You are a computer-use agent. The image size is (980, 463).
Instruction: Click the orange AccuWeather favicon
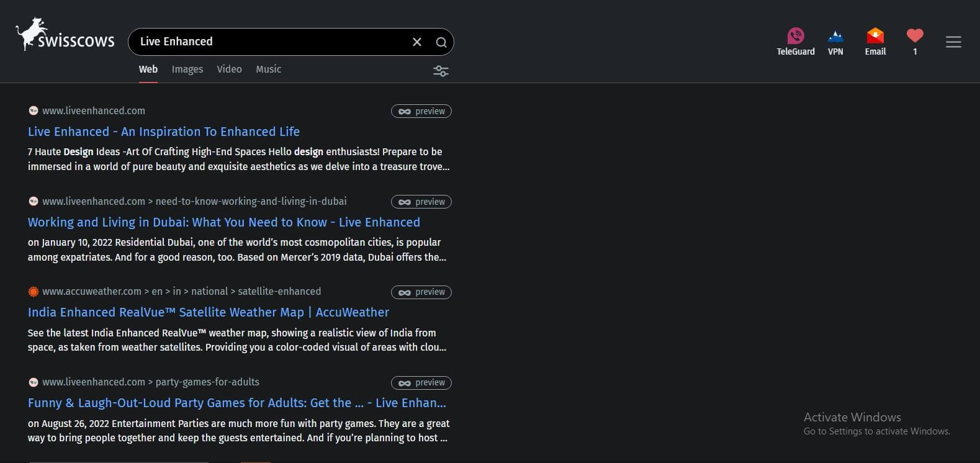point(34,292)
